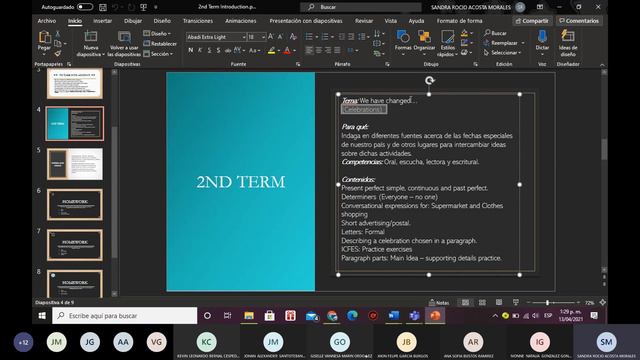This screenshot has height=360, width=640.
Task: Toggle the Autoguardado switch
Action: pyautogui.click(x=85, y=7)
